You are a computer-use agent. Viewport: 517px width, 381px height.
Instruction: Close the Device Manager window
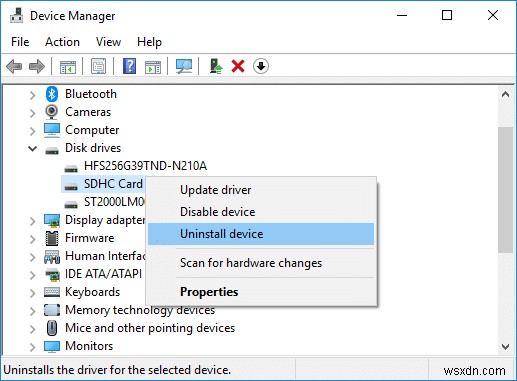493,15
